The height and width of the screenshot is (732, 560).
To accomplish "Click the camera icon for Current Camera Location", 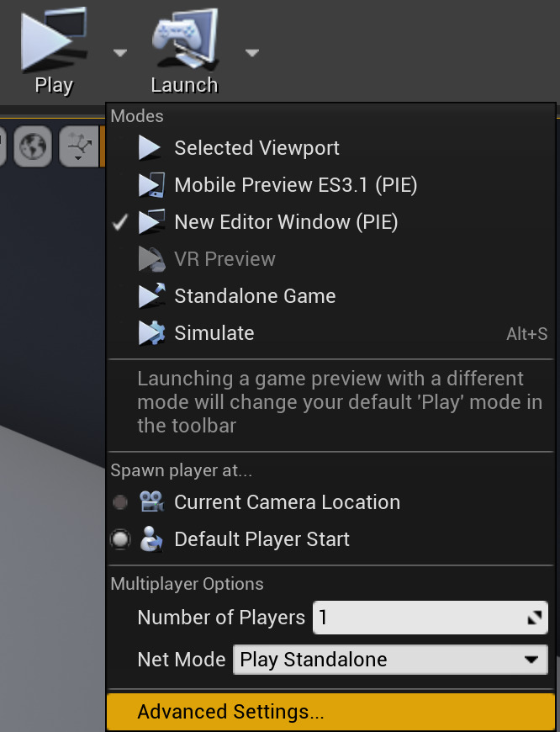I will tap(151, 501).
